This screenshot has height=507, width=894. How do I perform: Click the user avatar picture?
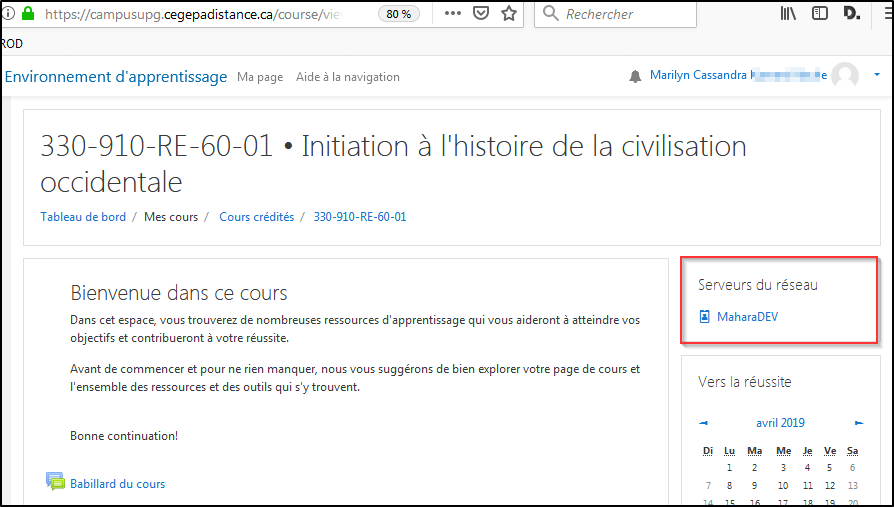[x=845, y=77]
